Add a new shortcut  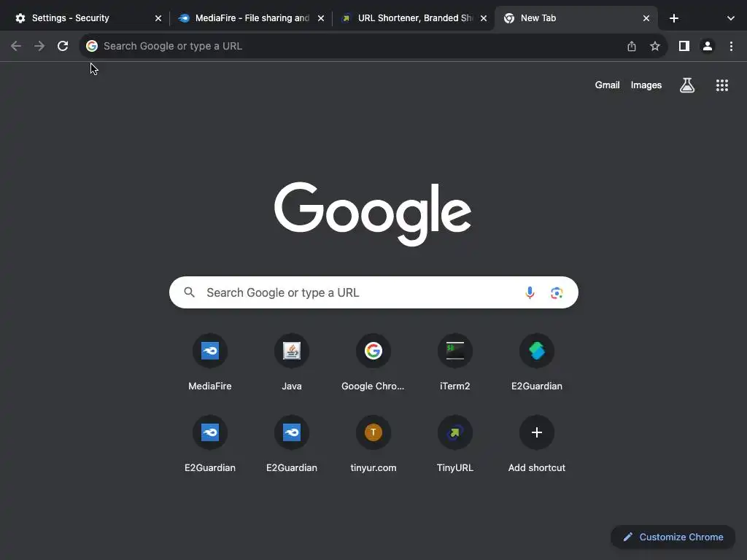coord(537,444)
